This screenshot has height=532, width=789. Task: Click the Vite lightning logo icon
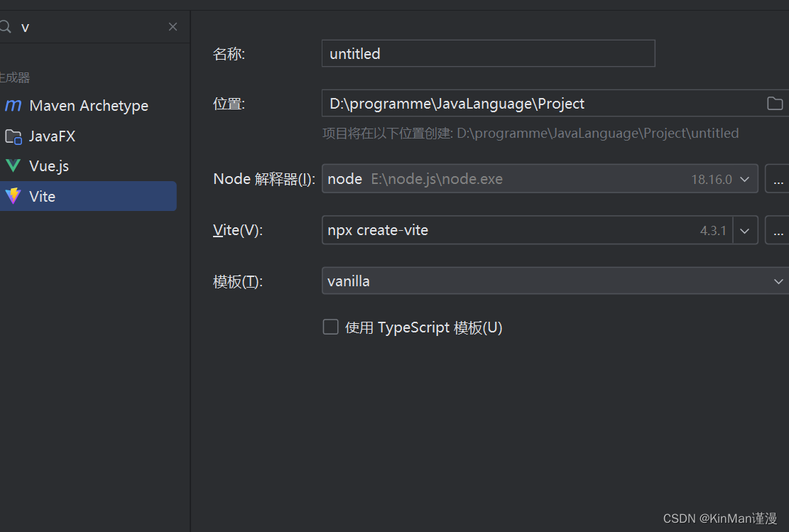[x=13, y=196]
